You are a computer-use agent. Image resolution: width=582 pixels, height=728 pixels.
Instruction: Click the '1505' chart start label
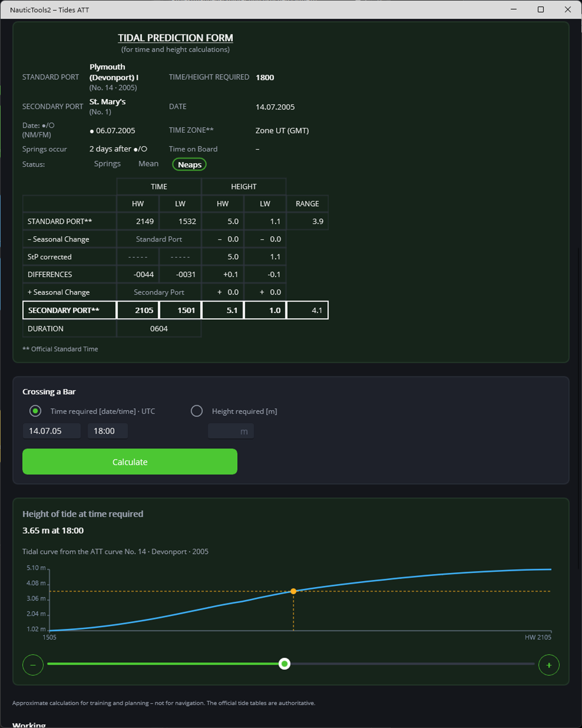[50, 637]
